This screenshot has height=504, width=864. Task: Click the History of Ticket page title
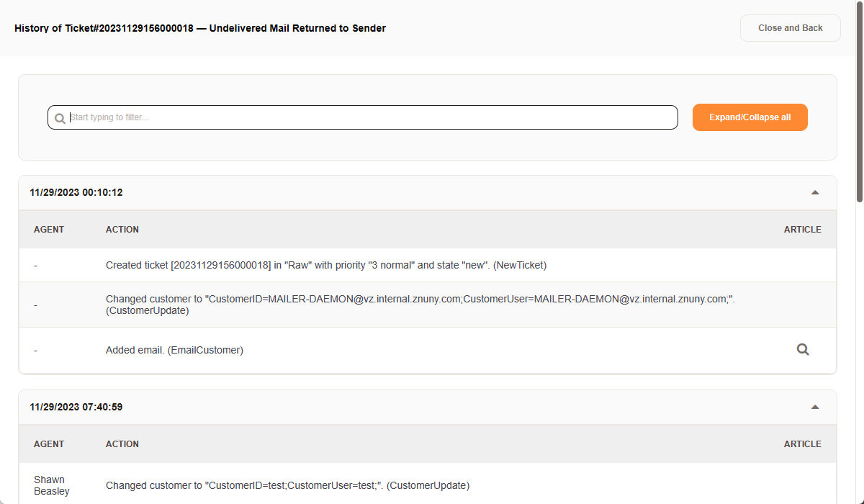pyautogui.click(x=200, y=29)
